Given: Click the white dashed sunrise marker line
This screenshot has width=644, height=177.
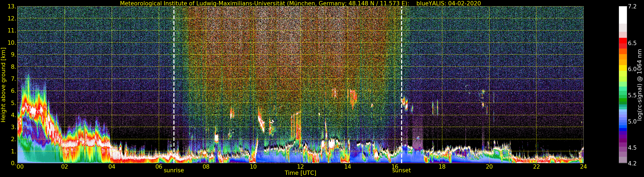Looking at the screenshot, I should pyautogui.click(x=174, y=85).
